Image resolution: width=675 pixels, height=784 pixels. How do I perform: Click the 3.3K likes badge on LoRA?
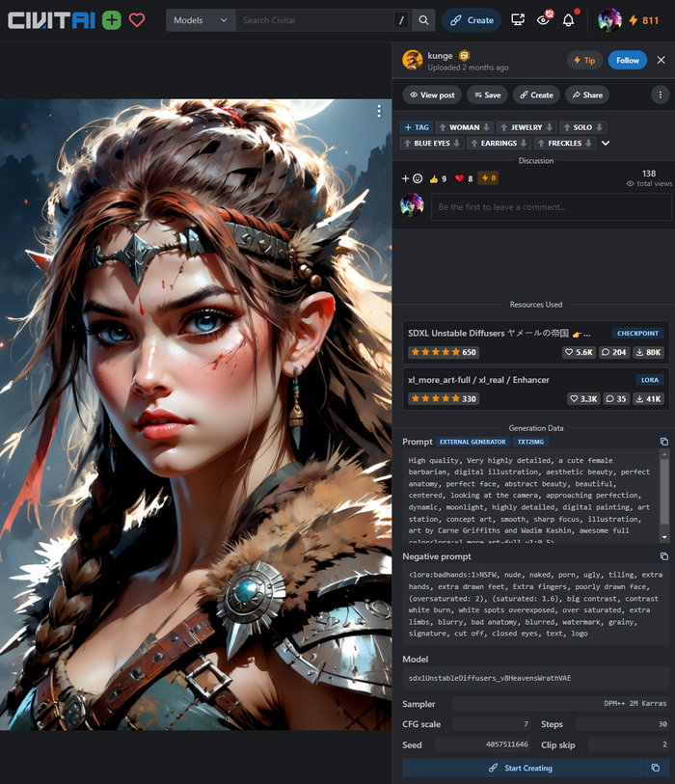[583, 398]
